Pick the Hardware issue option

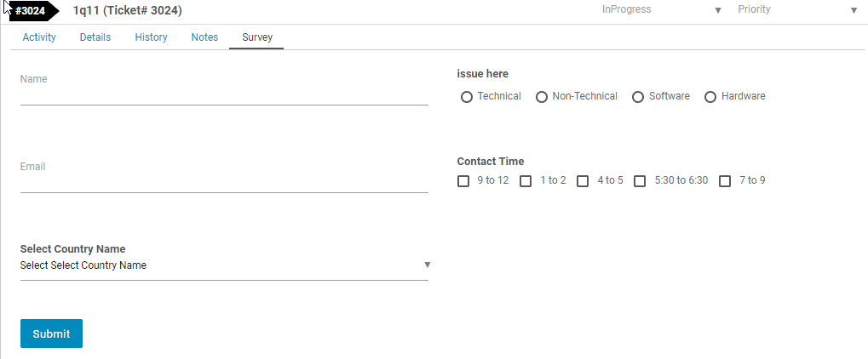pos(710,97)
